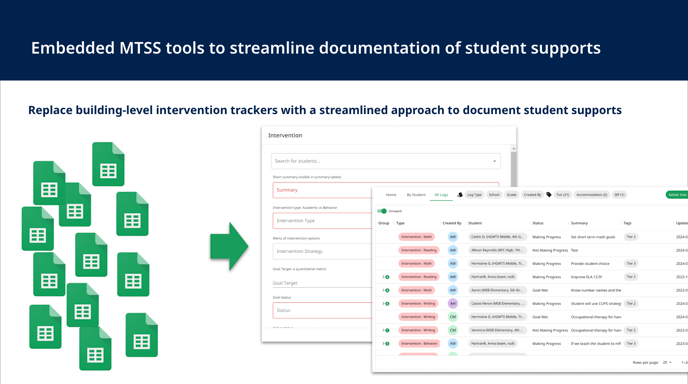Viewport: 688px width, 384px height.
Task: Click the green right arrow graphic
Action: click(229, 246)
